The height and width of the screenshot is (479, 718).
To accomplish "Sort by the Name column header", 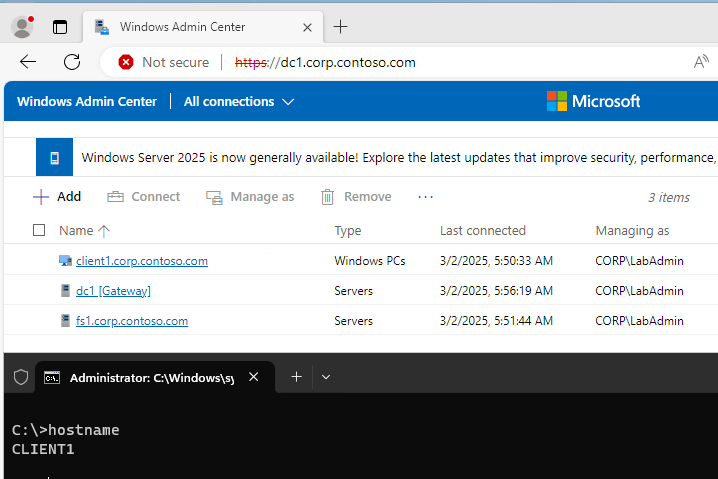I will [84, 231].
